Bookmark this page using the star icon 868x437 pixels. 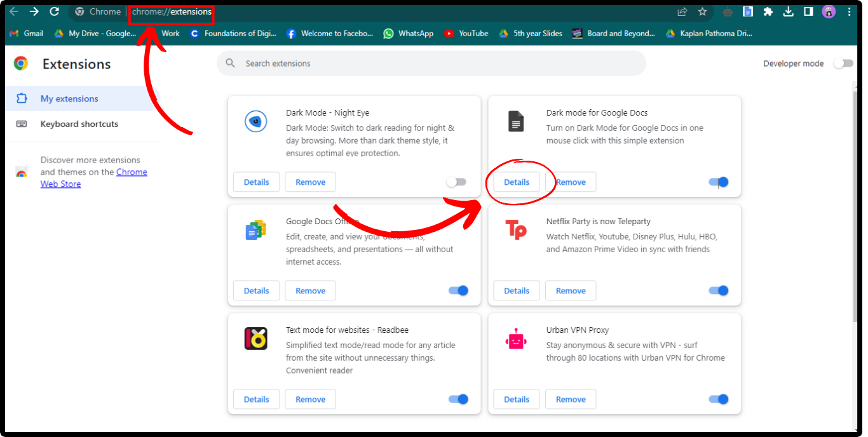coord(702,11)
